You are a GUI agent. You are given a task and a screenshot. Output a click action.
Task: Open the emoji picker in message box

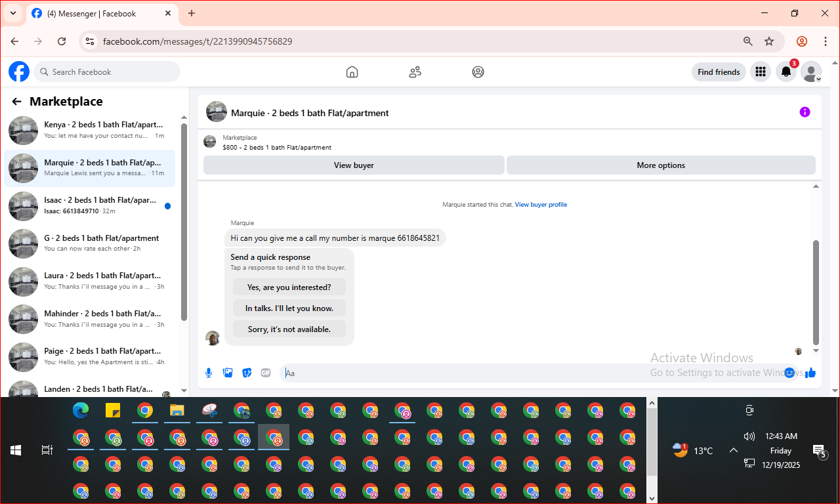[x=789, y=373]
